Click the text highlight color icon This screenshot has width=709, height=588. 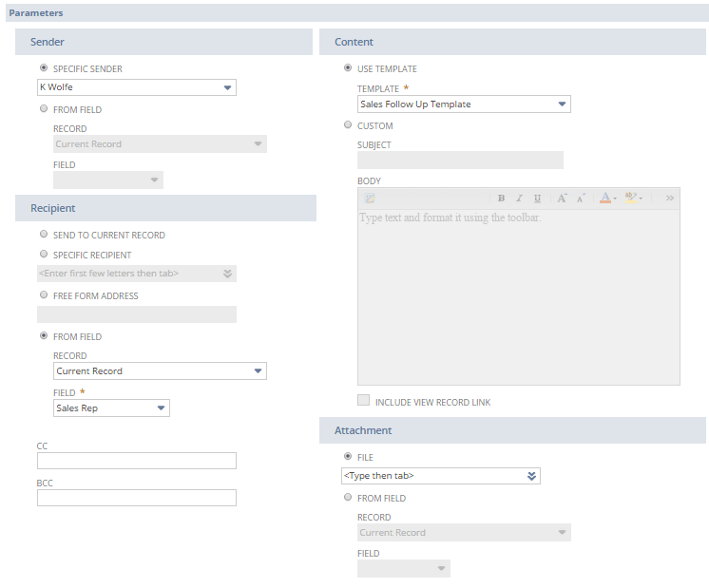pos(632,199)
